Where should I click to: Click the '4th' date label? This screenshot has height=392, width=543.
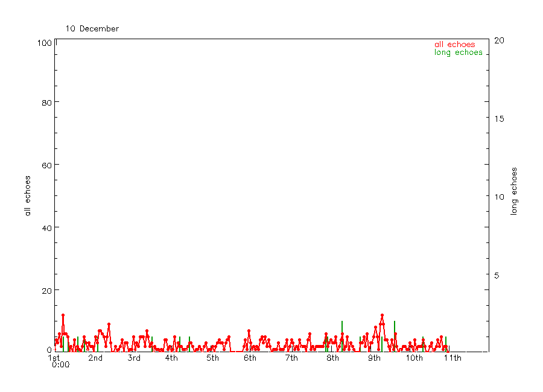[x=171, y=358]
